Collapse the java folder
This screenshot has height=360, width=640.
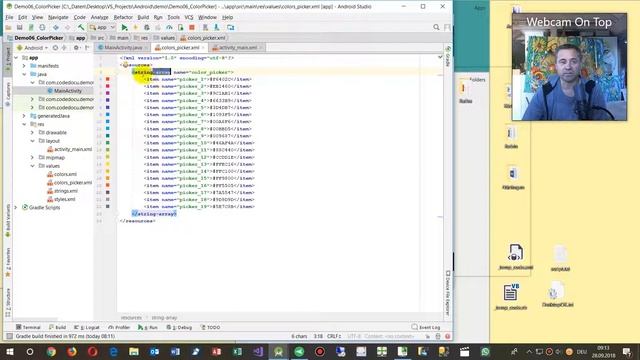tap(24, 74)
